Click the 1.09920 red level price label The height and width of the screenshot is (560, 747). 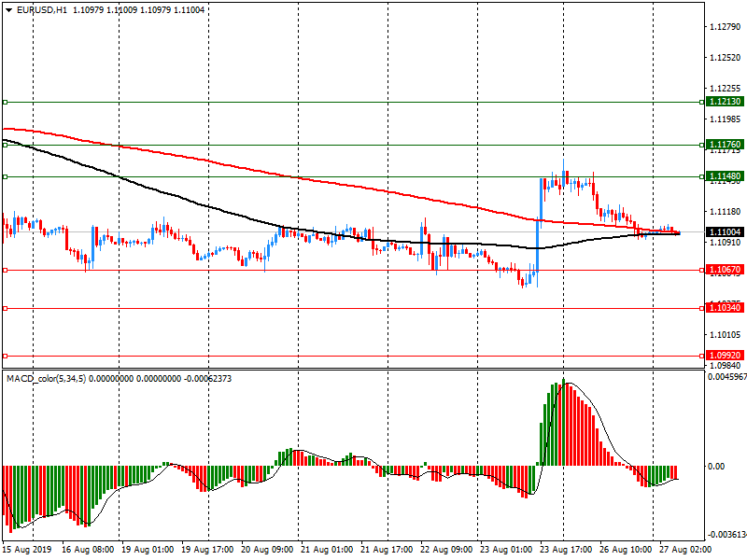(725, 356)
